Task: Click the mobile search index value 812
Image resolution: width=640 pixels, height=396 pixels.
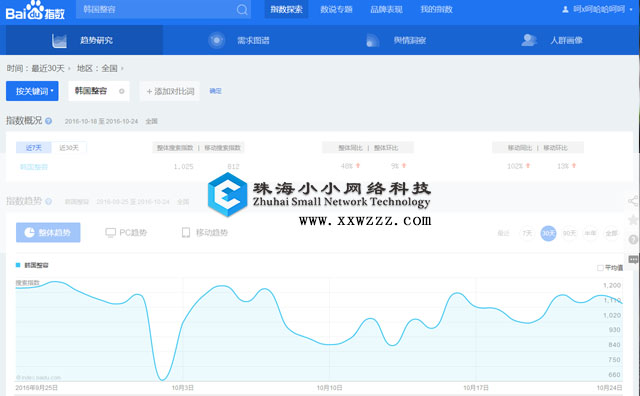Action: tap(233, 167)
